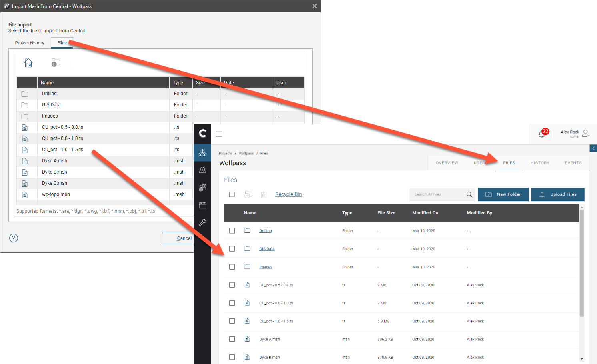
Task: Tick the select-all checkbox in Central Files
Action: click(x=232, y=194)
